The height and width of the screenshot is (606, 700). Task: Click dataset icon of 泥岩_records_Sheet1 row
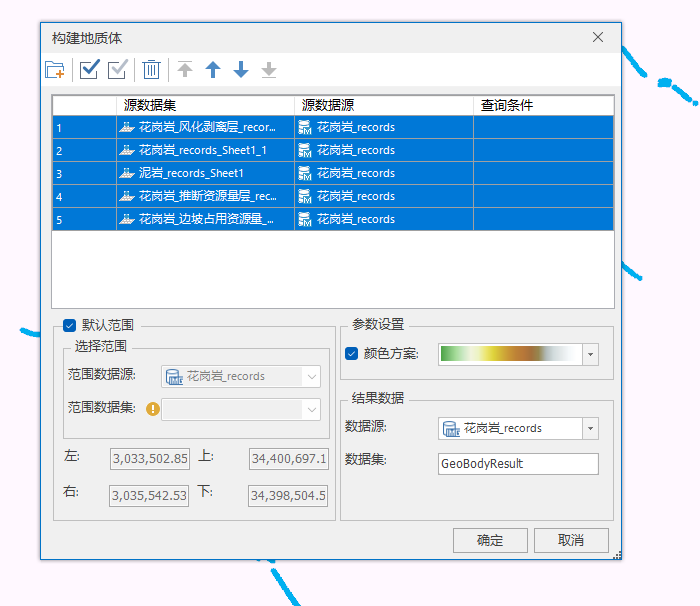127,173
